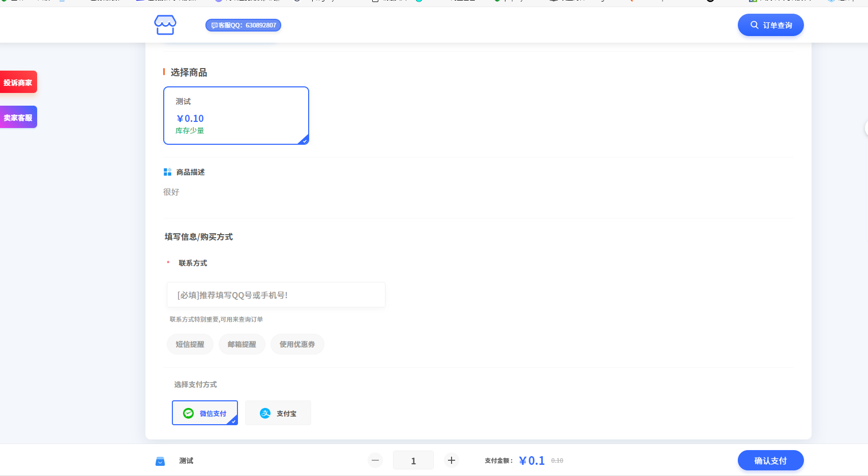
Task: Increase quantity with the plus icon
Action: pyautogui.click(x=451, y=460)
